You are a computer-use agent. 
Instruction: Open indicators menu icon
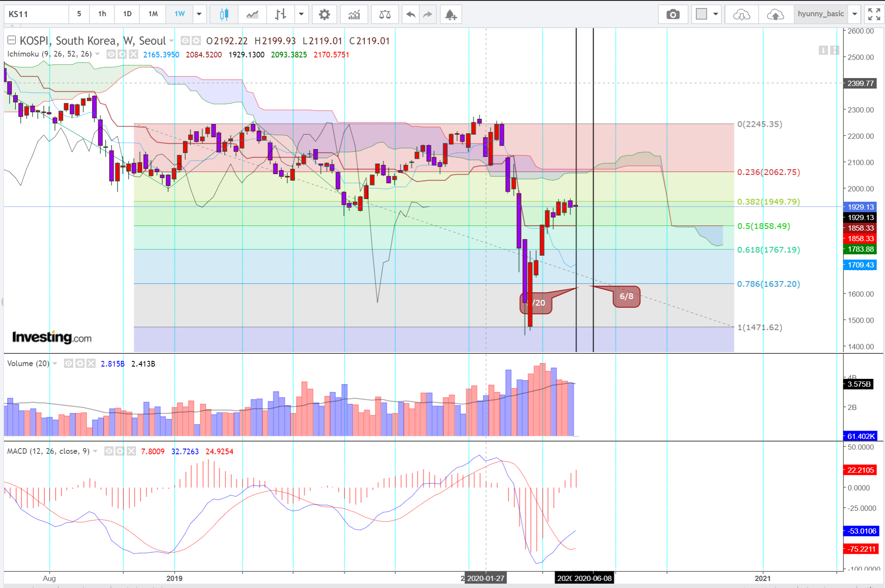pos(354,14)
